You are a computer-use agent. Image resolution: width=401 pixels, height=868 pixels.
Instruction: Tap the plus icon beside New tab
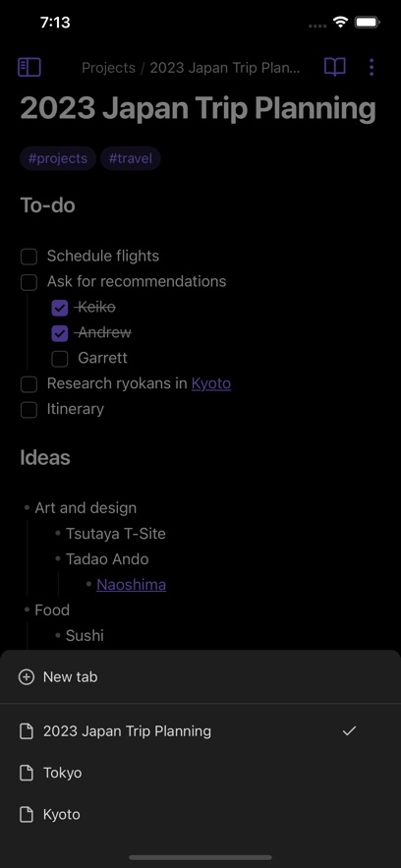click(26, 676)
